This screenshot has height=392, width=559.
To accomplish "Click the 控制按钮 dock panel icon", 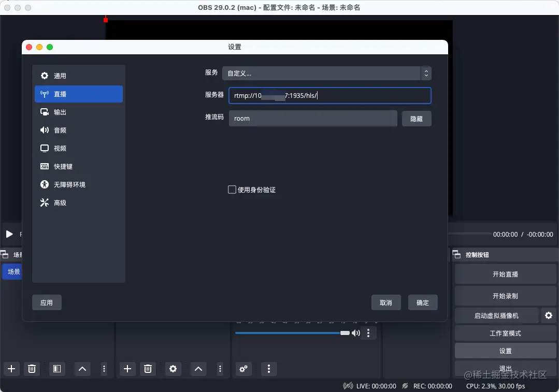I will point(457,254).
